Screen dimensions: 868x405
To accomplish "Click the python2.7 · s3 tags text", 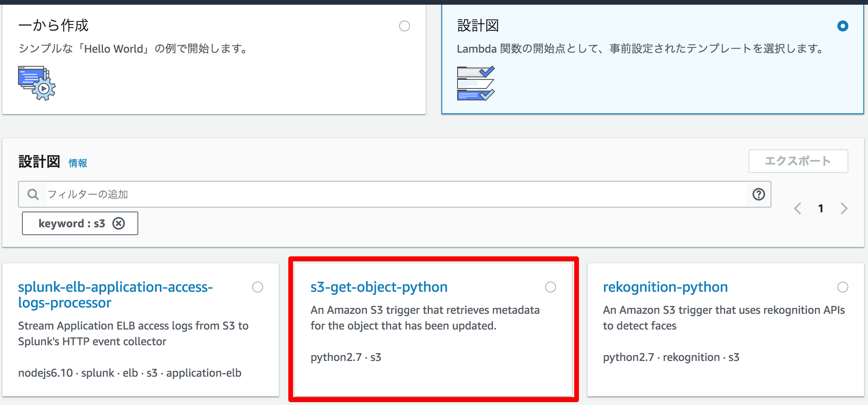I will [346, 357].
